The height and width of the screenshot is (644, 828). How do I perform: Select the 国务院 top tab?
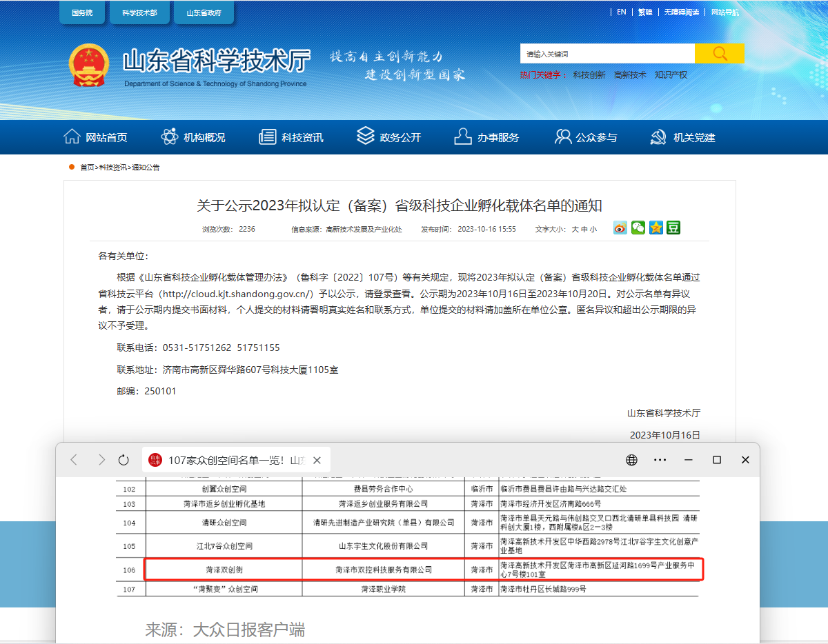(x=82, y=12)
